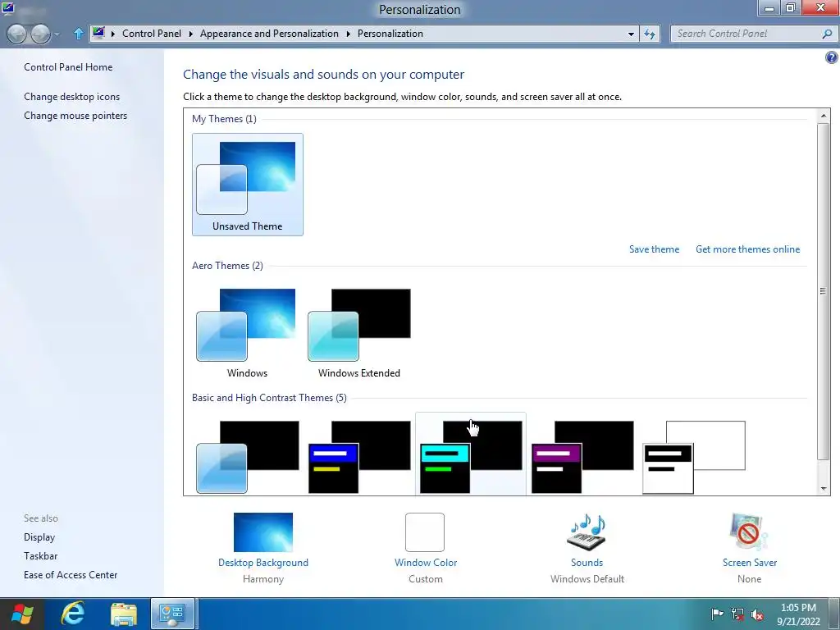Click the network tray icon
Image resolution: width=840 pixels, height=630 pixels.
[737, 614]
